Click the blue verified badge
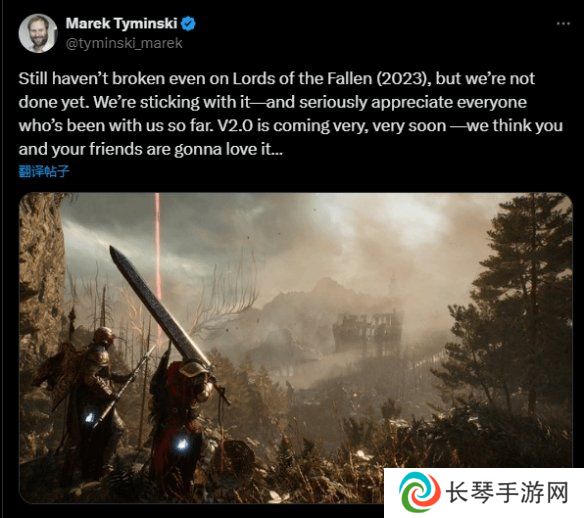Image resolution: width=584 pixels, height=518 pixels. pos(188,24)
